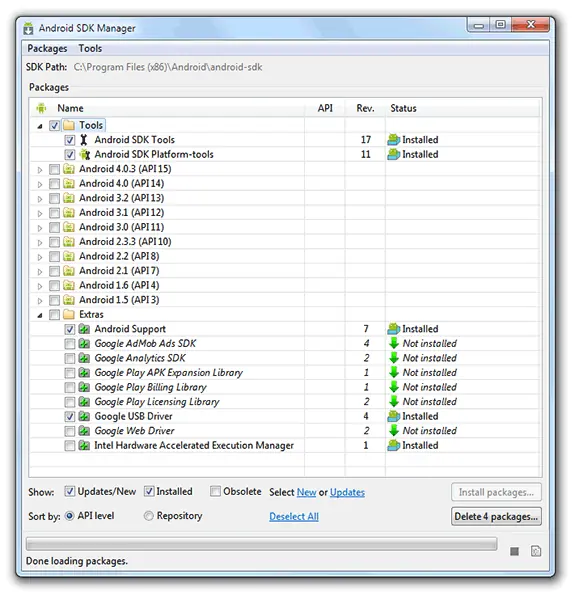Enable the Obsolete show filter

coord(215,491)
